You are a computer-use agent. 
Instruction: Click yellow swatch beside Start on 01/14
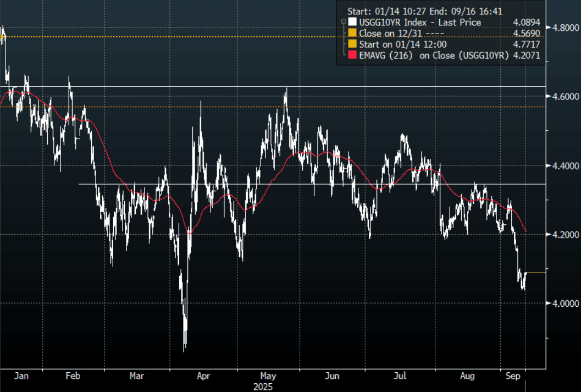(x=352, y=44)
